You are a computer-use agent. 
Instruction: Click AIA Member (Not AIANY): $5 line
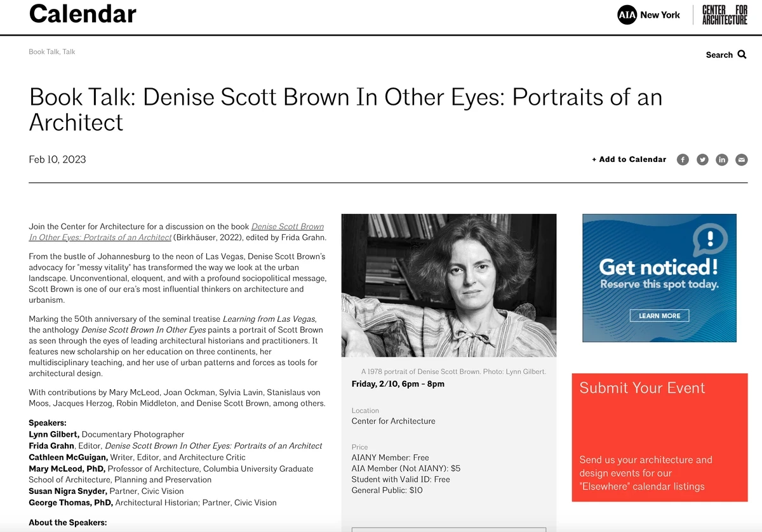pos(406,469)
